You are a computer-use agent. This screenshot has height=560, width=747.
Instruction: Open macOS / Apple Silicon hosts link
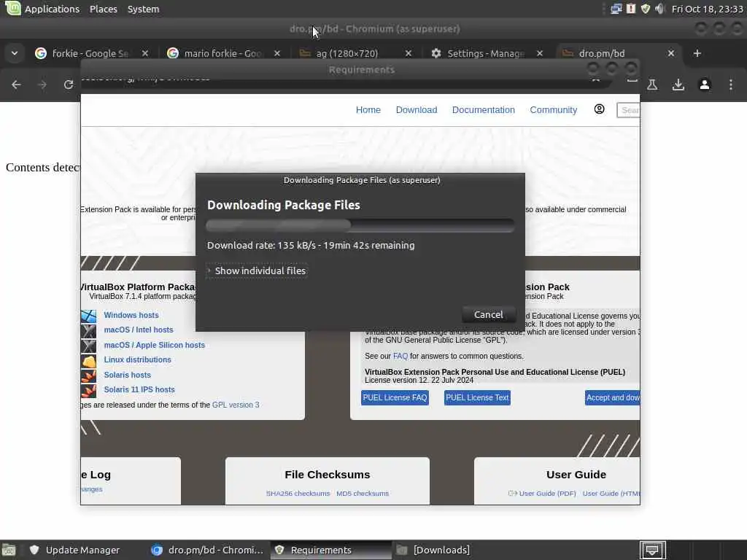point(155,345)
